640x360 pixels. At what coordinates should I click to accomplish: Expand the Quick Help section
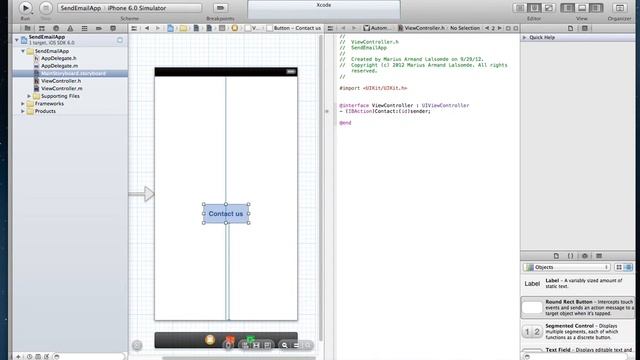click(x=524, y=38)
